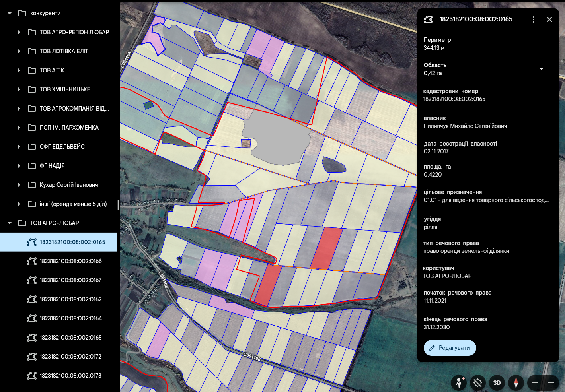Zoom out with minus button
The height and width of the screenshot is (392, 565).
click(x=535, y=383)
